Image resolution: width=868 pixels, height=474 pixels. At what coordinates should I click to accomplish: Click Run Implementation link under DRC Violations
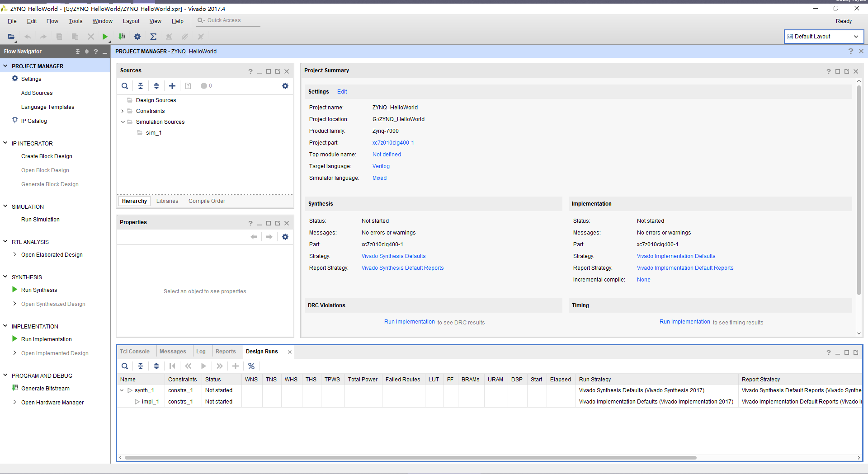click(410, 322)
